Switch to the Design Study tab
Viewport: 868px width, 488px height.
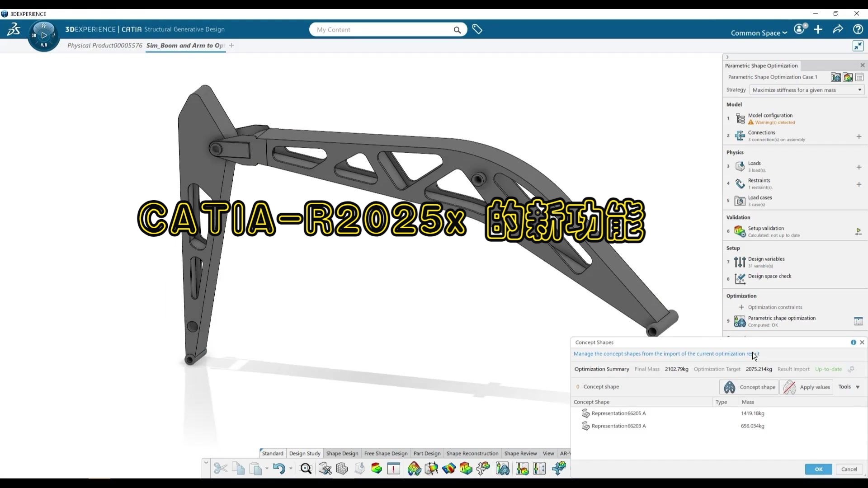pos(305,453)
